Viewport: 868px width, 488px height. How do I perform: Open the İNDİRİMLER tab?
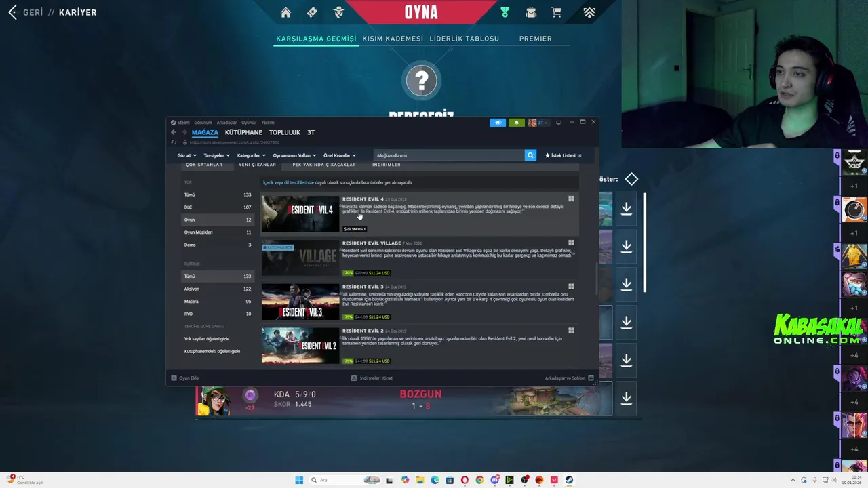pyautogui.click(x=386, y=165)
